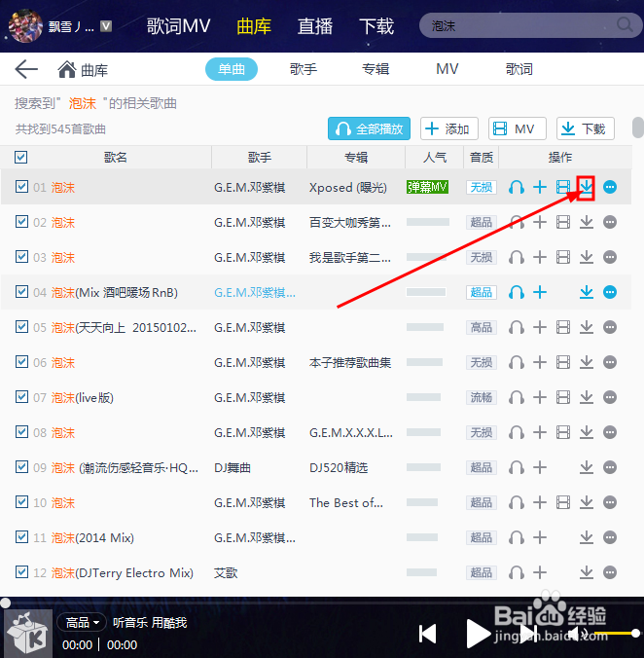Open 曲库 home icon
644x658 pixels.
67,69
